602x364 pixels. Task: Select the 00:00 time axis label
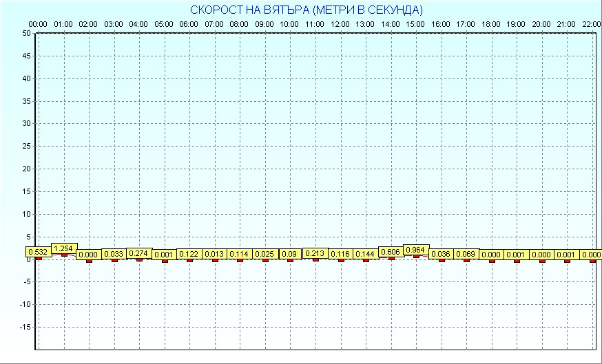click(38, 24)
